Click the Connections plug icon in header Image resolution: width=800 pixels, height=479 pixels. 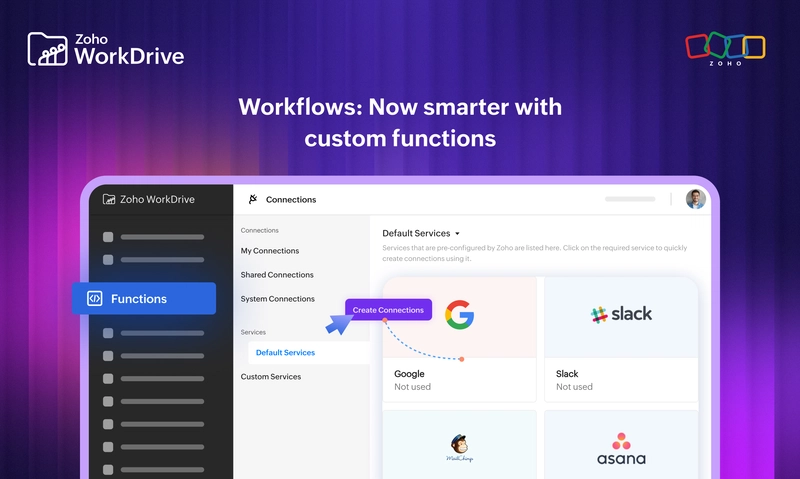[x=253, y=199]
